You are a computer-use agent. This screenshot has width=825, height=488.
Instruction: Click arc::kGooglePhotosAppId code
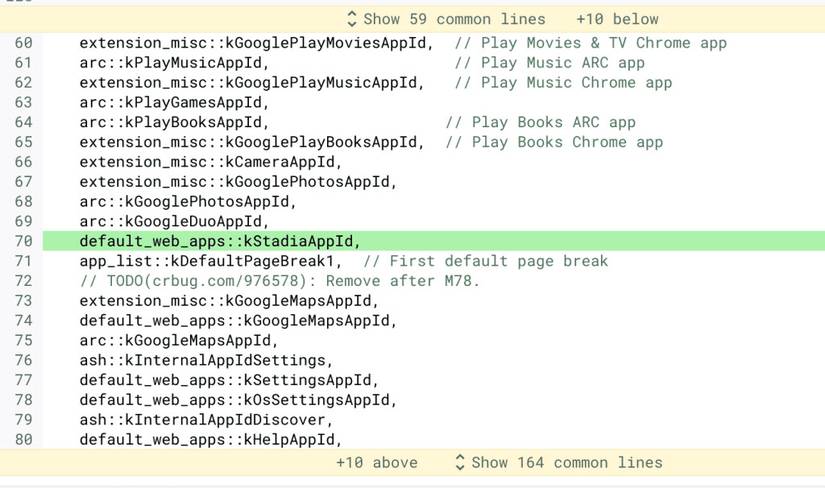tap(188, 202)
